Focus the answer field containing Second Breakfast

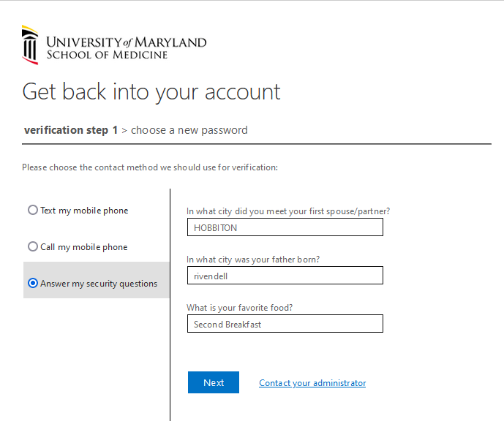click(285, 324)
